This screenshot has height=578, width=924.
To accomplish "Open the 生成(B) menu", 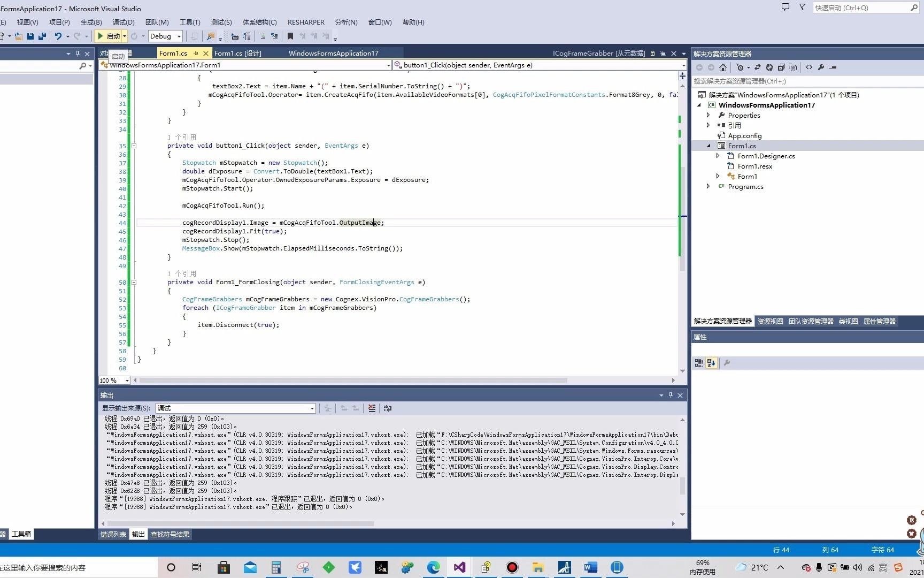I will [x=91, y=22].
